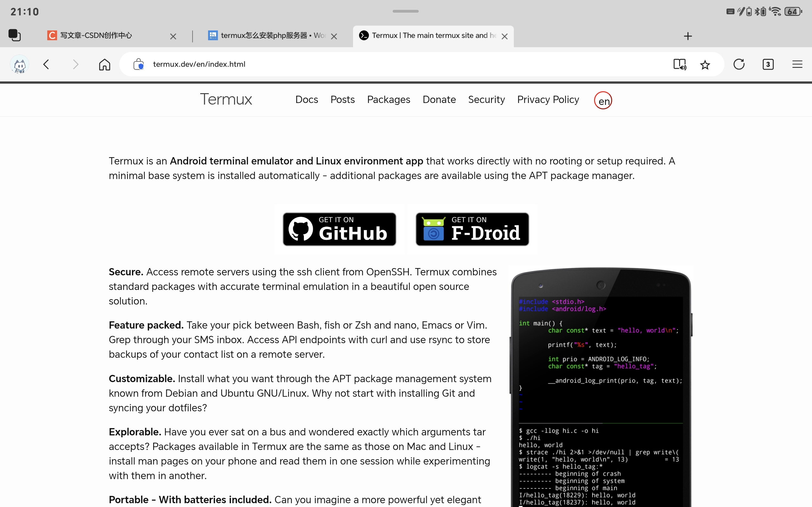The height and width of the screenshot is (507, 812).
Task: Click Get it on F-Droid badge
Action: tap(472, 229)
